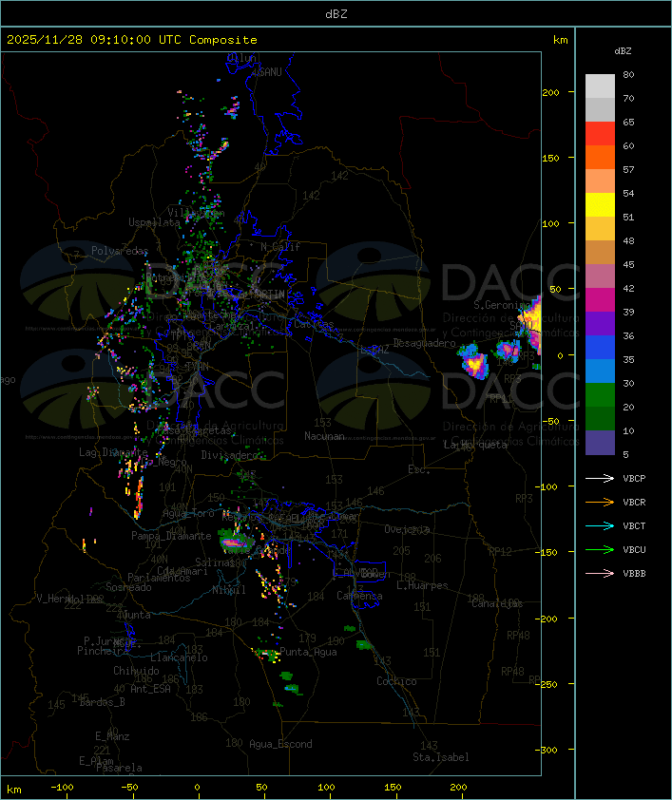Image resolution: width=672 pixels, height=800 pixels.
Task: Click the 80 value on the legend
Action: [628, 74]
